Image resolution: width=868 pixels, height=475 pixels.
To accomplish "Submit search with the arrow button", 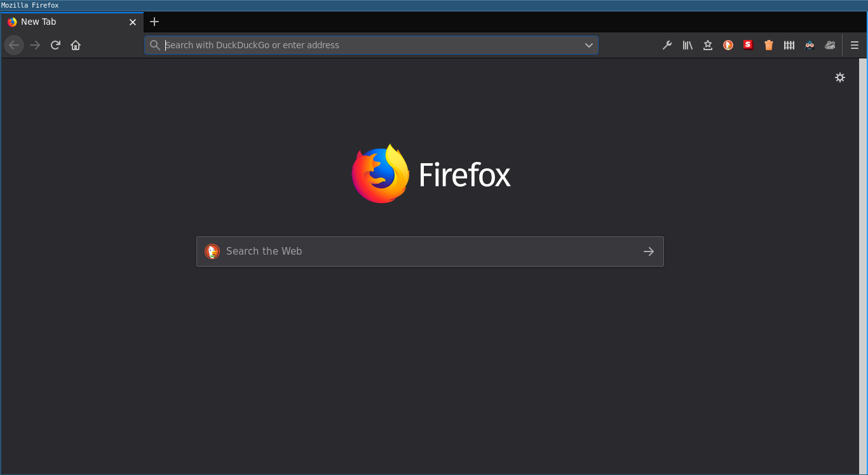I will point(649,251).
